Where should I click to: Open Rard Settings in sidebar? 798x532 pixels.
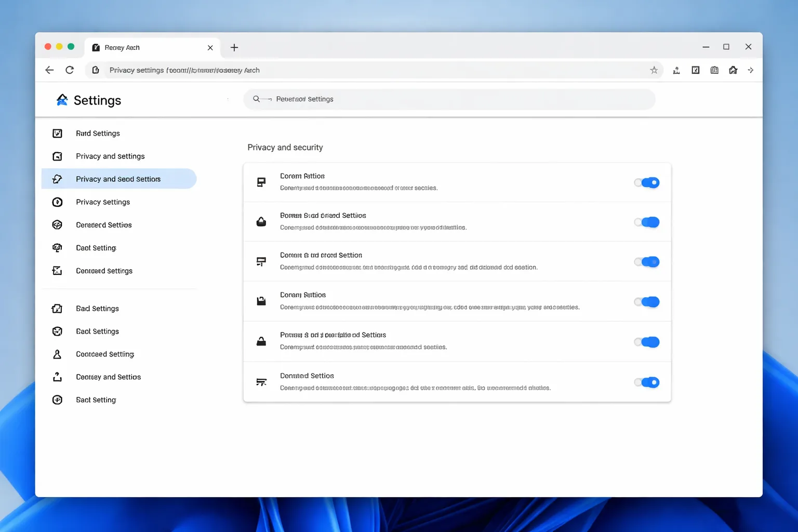click(98, 134)
